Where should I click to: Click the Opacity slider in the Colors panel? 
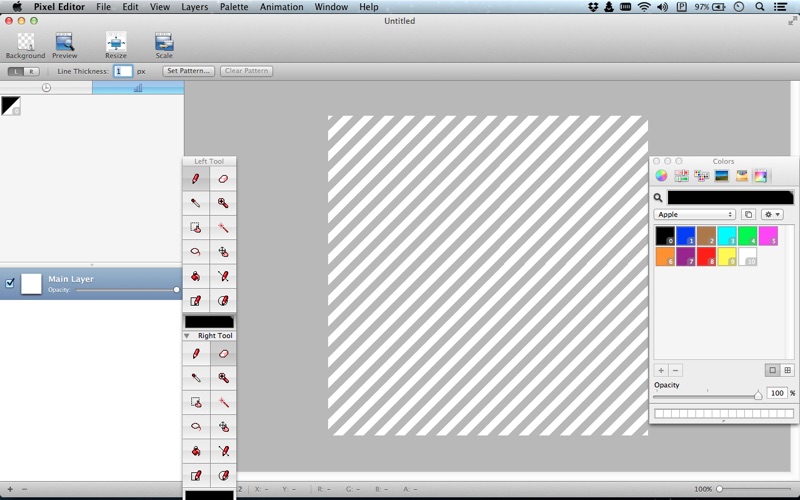708,395
